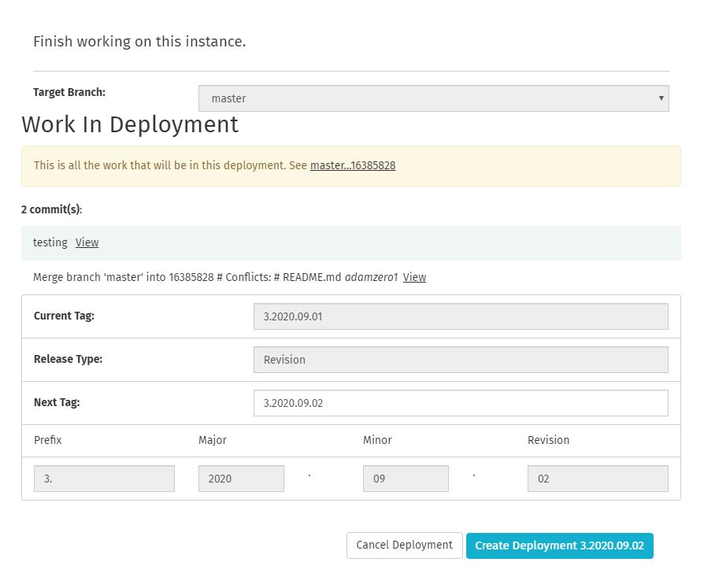The width and height of the screenshot is (704, 588).
Task: Click the adamzero1 author name
Action: 371,278
